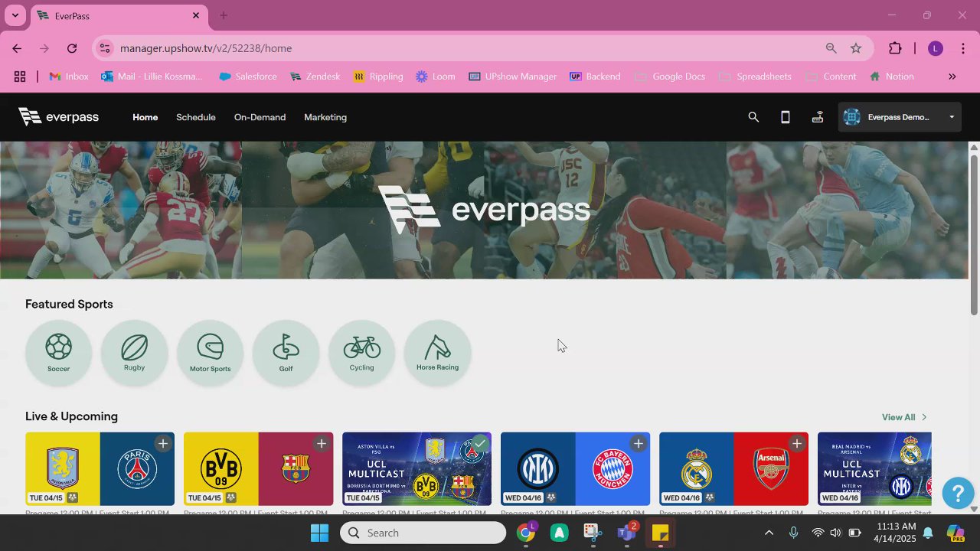The image size is (980, 551).
Task: Open a new browser tab
Action: tap(224, 15)
